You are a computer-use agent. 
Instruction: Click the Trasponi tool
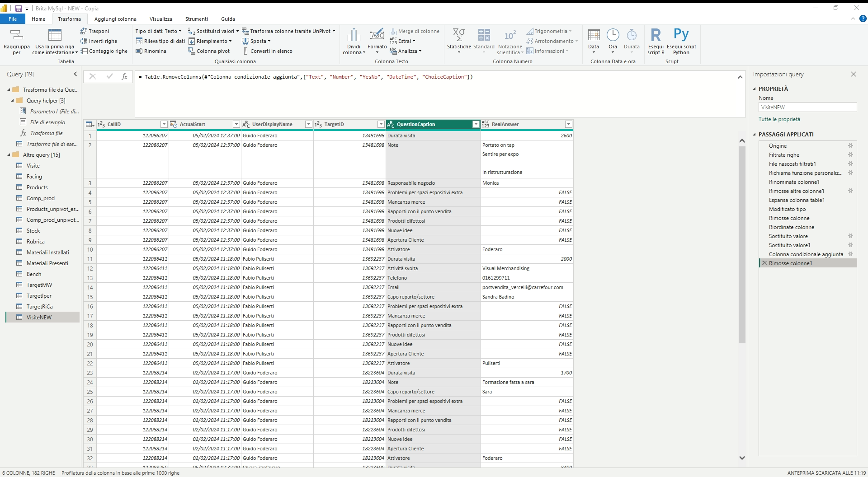tap(95, 31)
